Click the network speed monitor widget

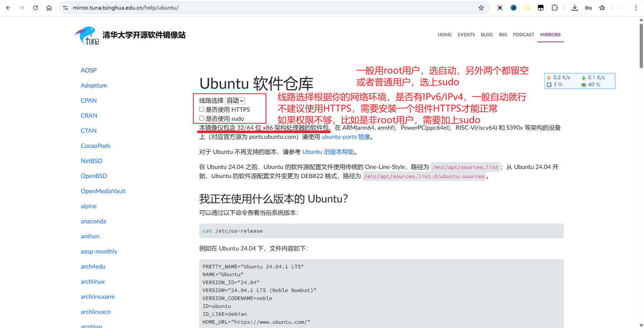pyautogui.click(x=580, y=81)
